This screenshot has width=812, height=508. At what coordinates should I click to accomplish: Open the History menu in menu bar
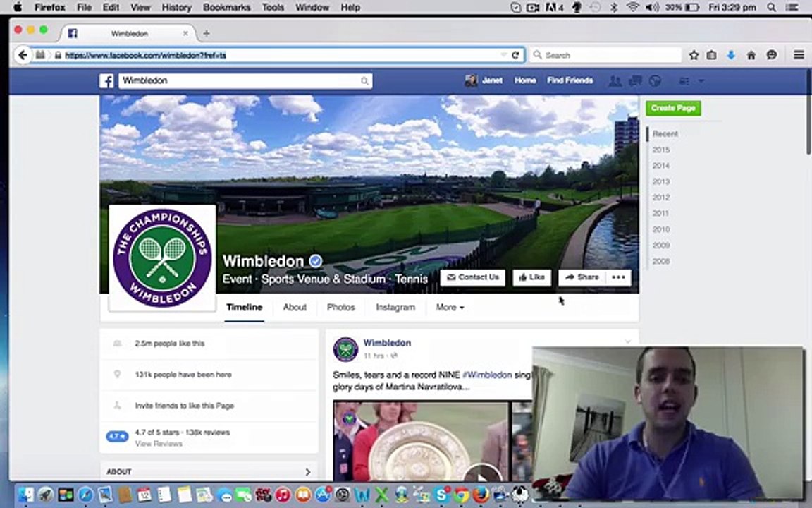click(177, 7)
